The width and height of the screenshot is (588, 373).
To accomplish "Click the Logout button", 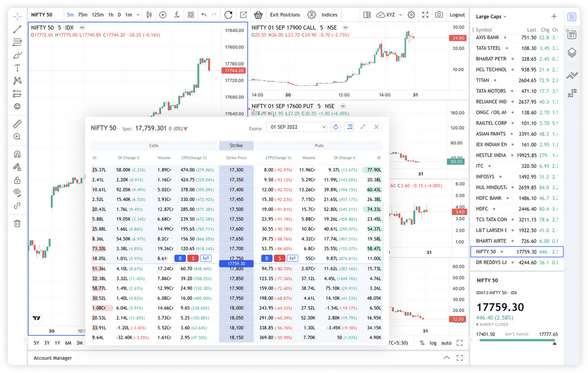I will pos(457,15).
